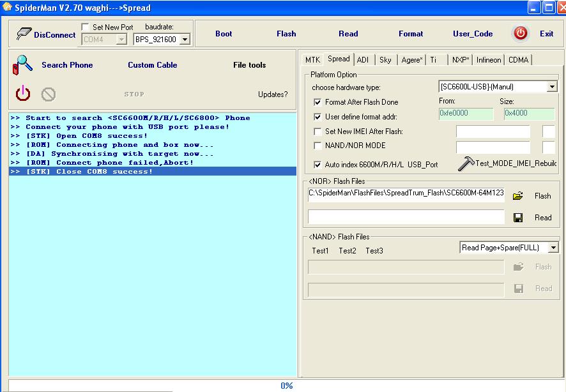This screenshot has width=566, height=392.
Task: Click the red Exit power icon
Action: point(520,34)
